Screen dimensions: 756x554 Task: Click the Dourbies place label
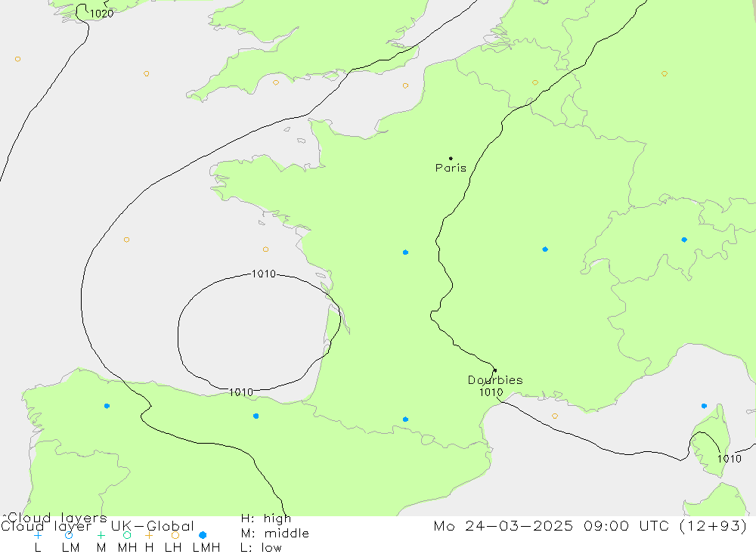495,380
